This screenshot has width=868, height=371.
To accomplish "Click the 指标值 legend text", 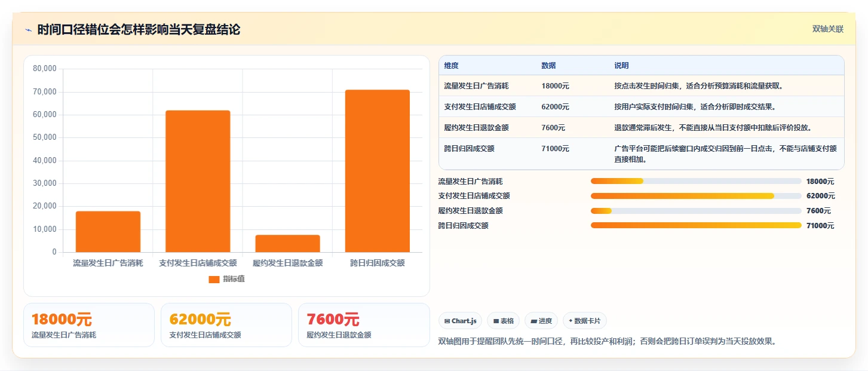I will (234, 279).
